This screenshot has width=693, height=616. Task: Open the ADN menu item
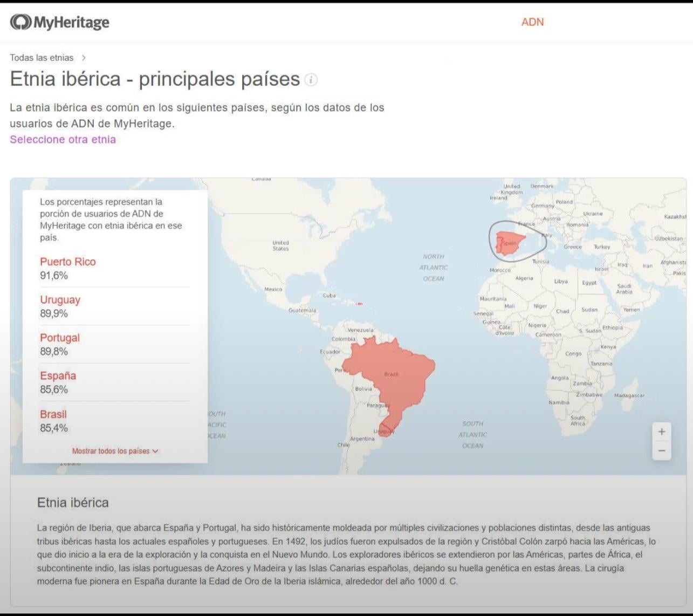pyautogui.click(x=532, y=22)
